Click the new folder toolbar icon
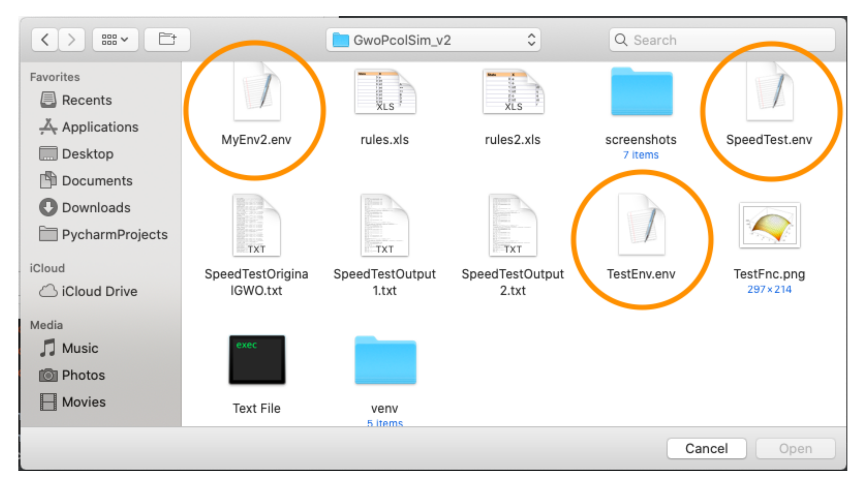 tap(167, 40)
